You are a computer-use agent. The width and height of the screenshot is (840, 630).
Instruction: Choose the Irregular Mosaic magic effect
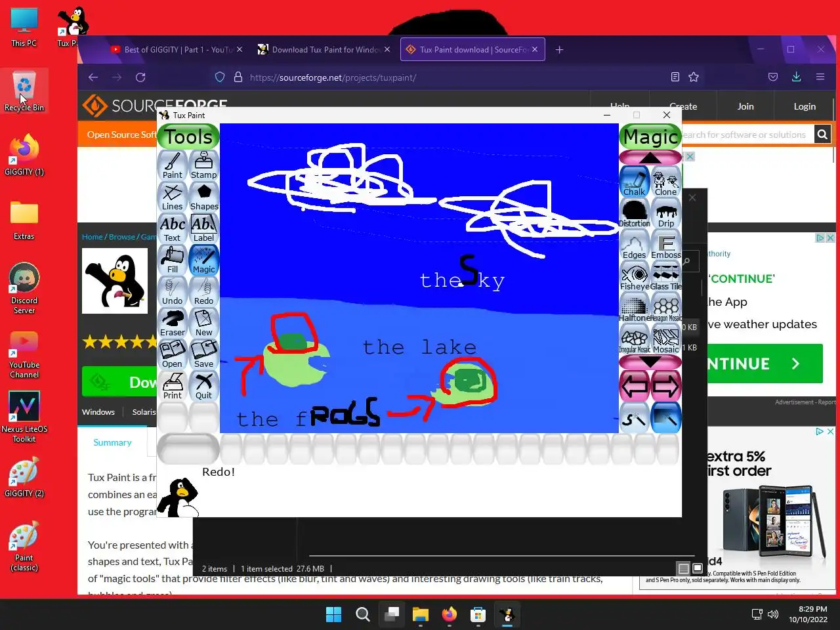(635, 339)
